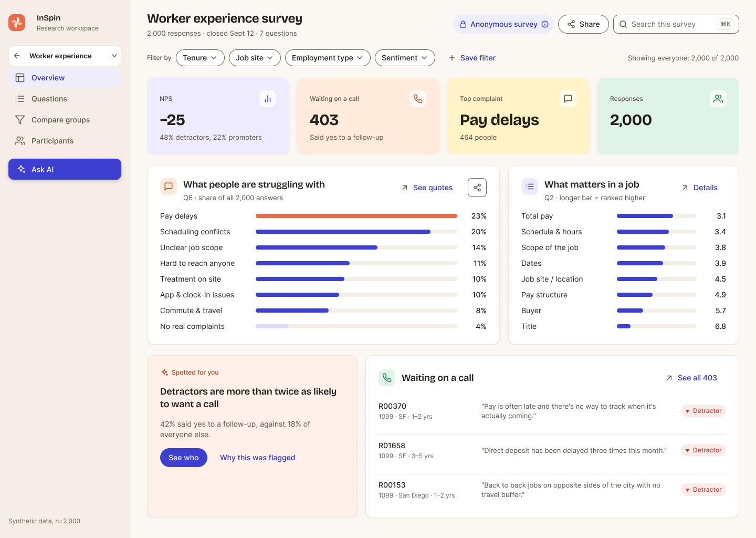Open Participants in the sidebar
The height and width of the screenshot is (538, 756).
tap(65, 141)
